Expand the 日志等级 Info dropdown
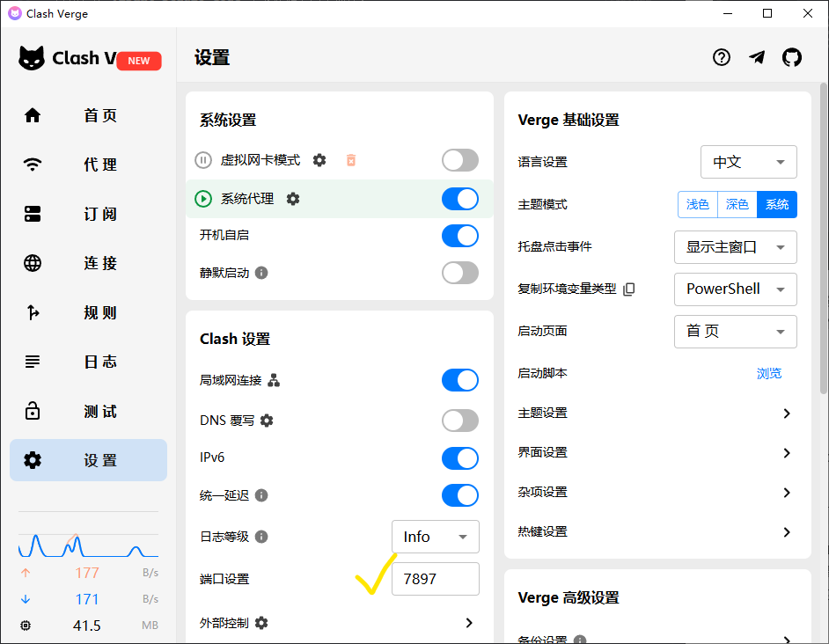The image size is (829, 644). pyautogui.click(x=435, y=537)
